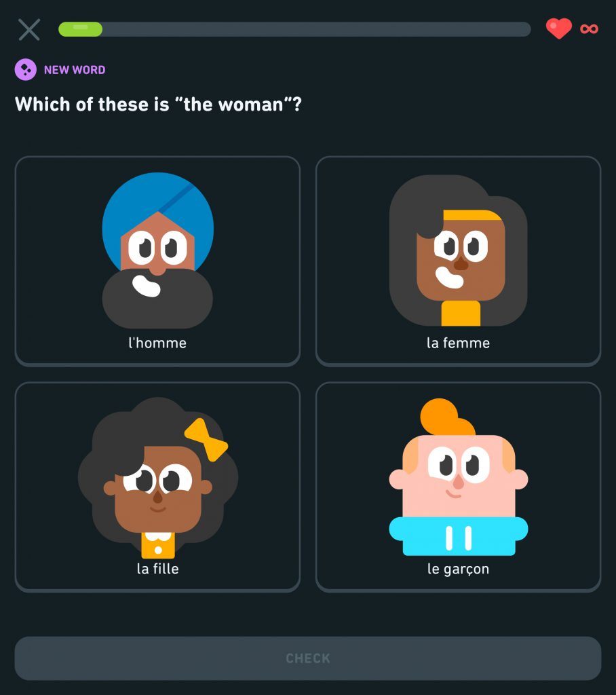
Task: Choose the "l'homme" answer label
Action: coord(157,343)
